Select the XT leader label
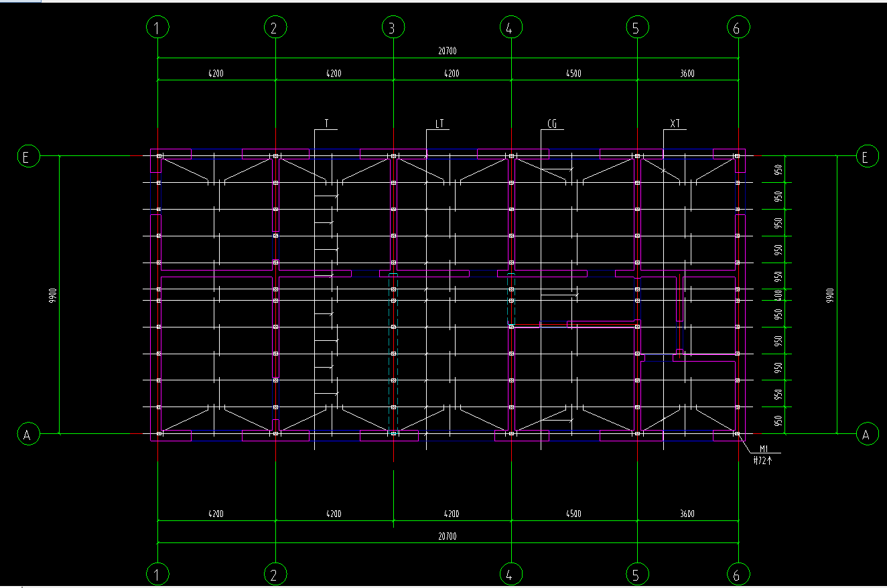Screen dimensions: 887x588 [675, 123]
